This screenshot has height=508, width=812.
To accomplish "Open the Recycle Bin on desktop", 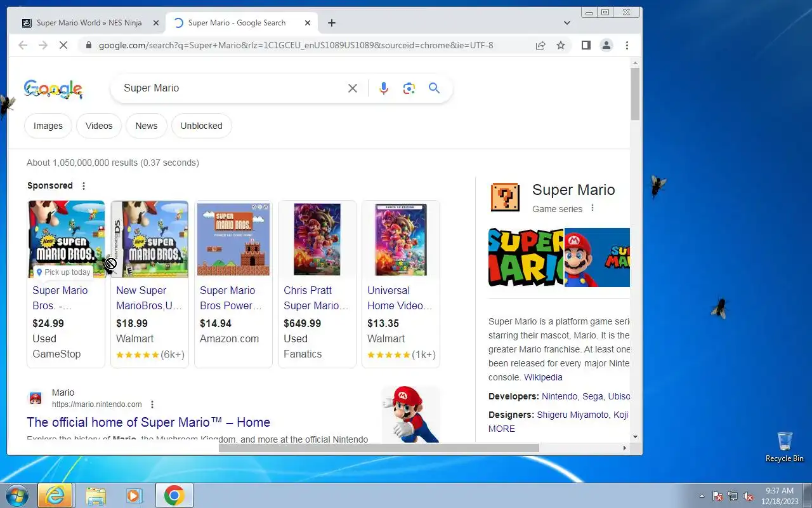I will (x=785, y=447).
